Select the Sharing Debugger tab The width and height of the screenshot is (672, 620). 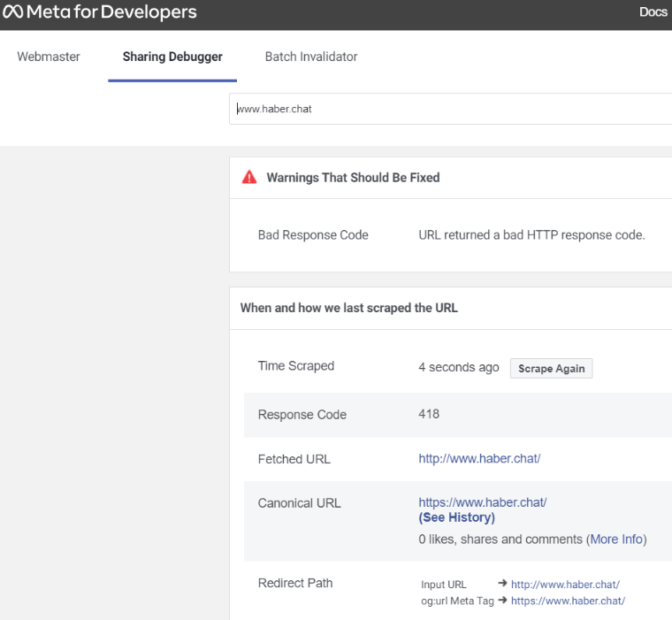coord(172,57)
